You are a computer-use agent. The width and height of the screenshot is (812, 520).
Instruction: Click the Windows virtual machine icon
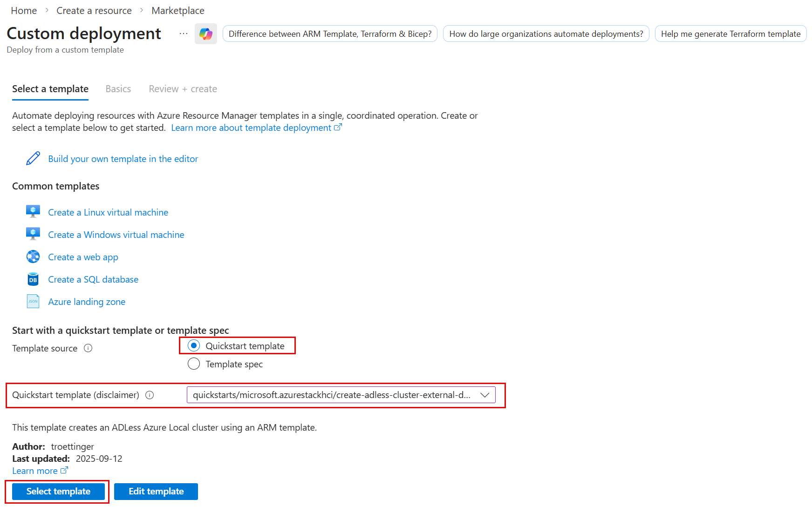pyautogui.click(x=33, y=234)
